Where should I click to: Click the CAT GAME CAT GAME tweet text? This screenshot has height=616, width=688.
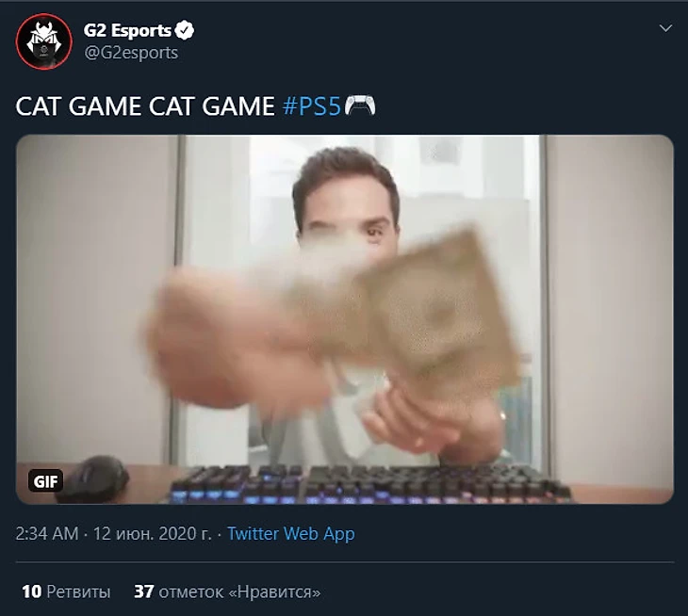(145, 106)
